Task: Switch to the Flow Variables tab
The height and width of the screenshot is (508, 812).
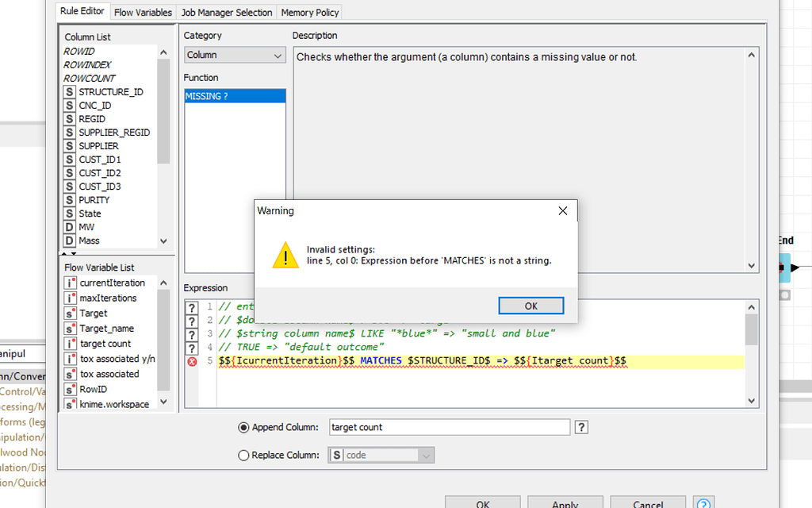Action: (143, 12)
